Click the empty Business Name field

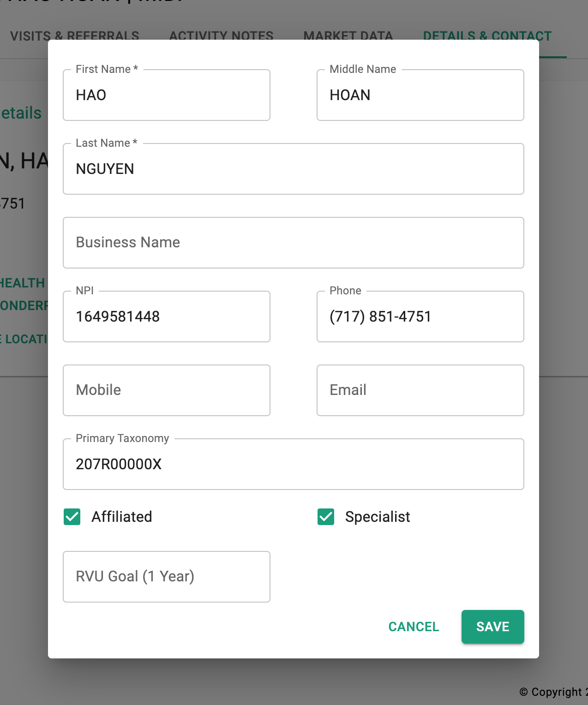coord(294,243)
